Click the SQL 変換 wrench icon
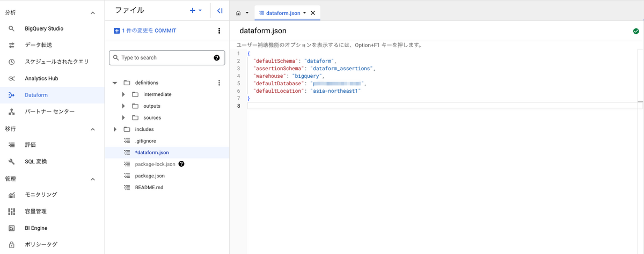The height and width of the screenshot is (254, 644). 12,161
